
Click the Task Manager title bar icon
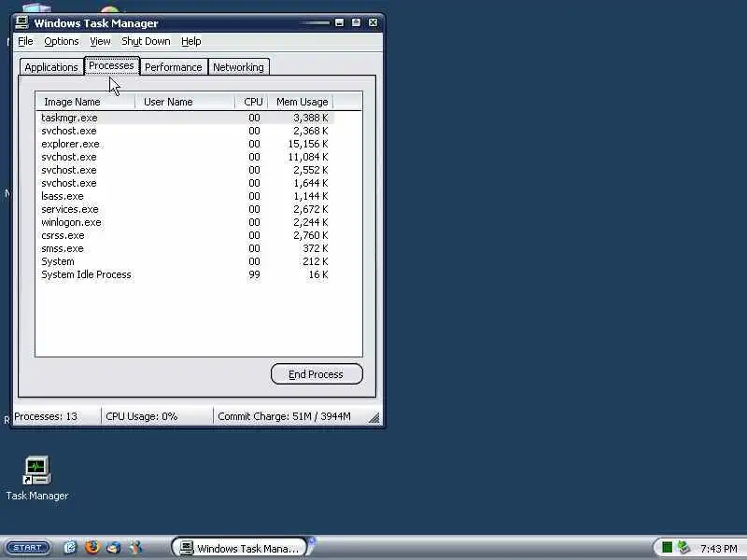tap(21, 22)
